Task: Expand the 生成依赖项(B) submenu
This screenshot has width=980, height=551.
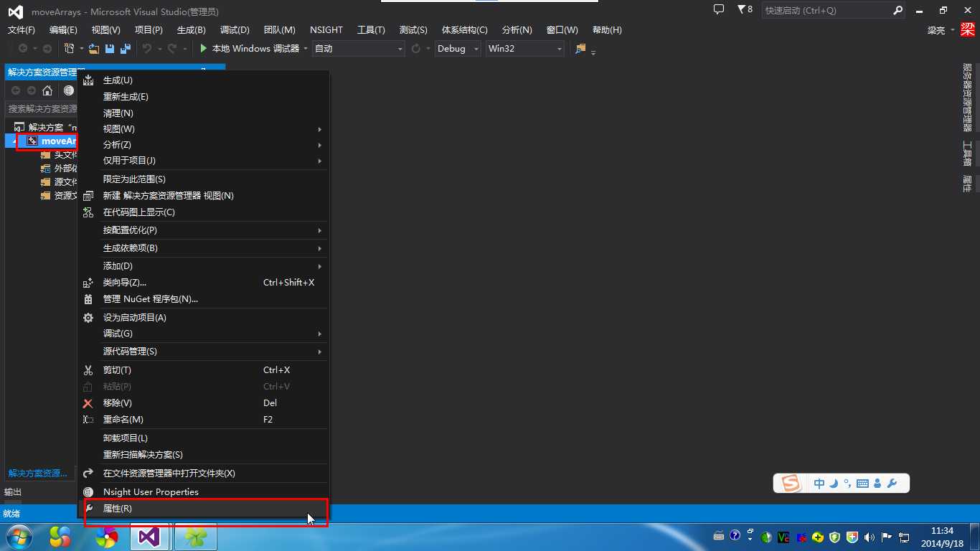Action: coord(204,248)
